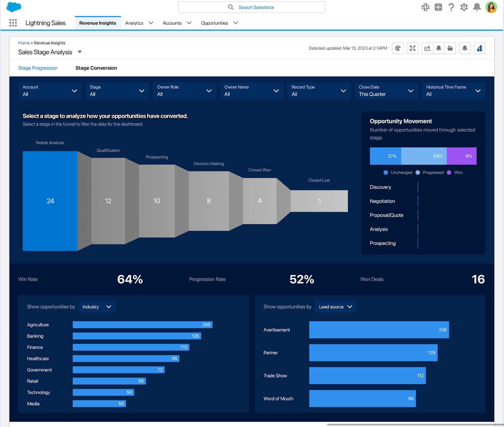Click the Proposal/Quote row
504x427 pixels.
pyautogui.click(x=423, y=215)
